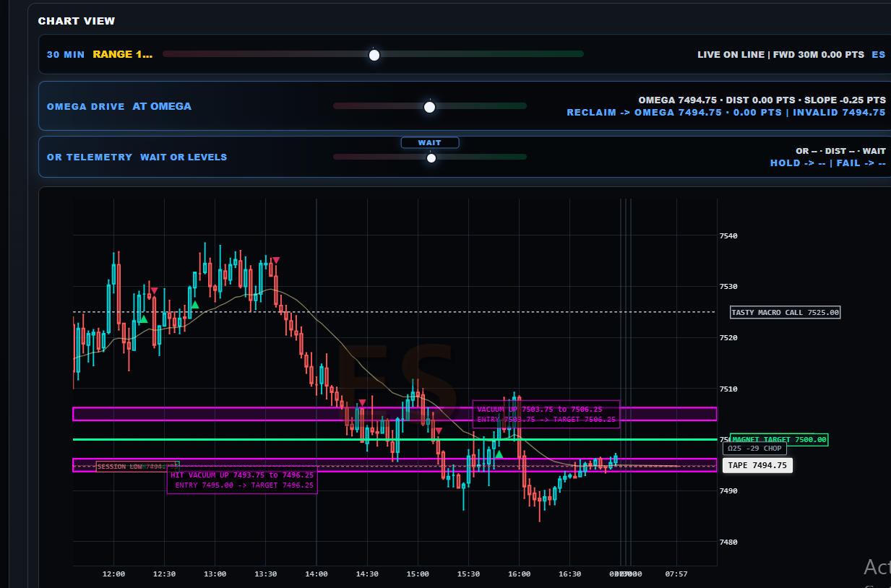Click the Ω25 -29 CHOP tag
Image resolution: width=891 pixels, height=588 pixels.
755,449
